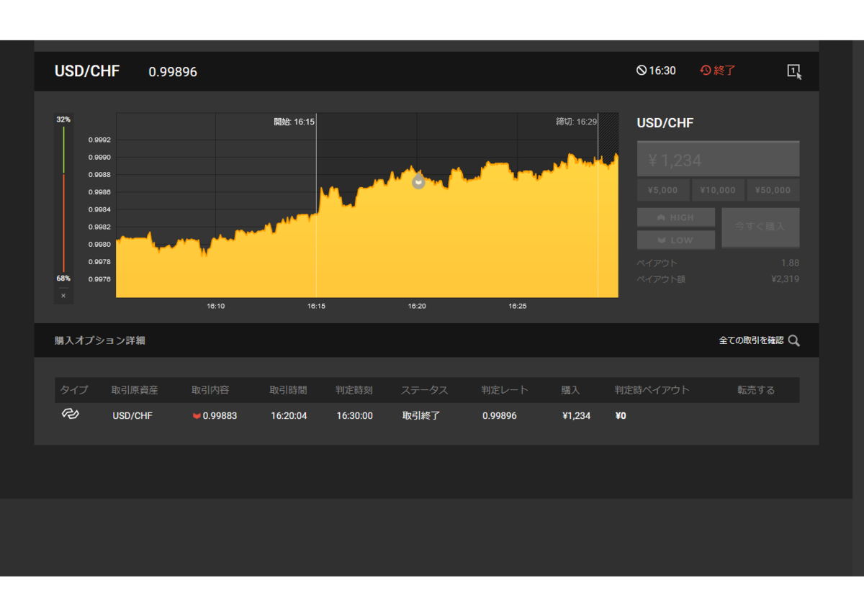864x616 pixels.
Task: Click the one-click trade icon in header
Action: click(794, 71)
